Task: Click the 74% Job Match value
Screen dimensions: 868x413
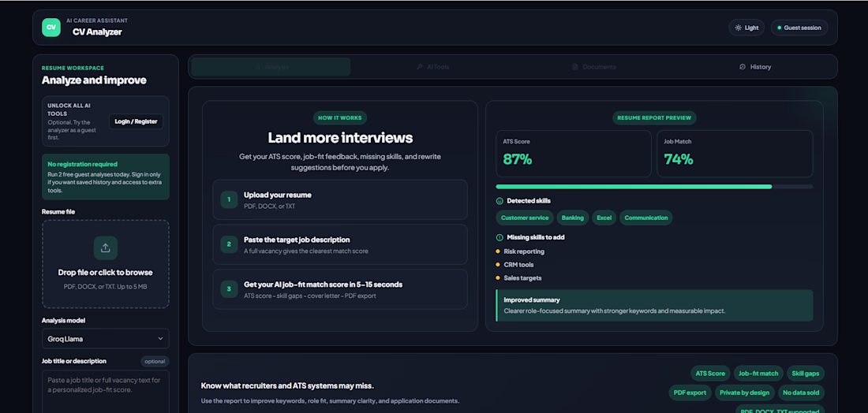Action: [679, 159]
